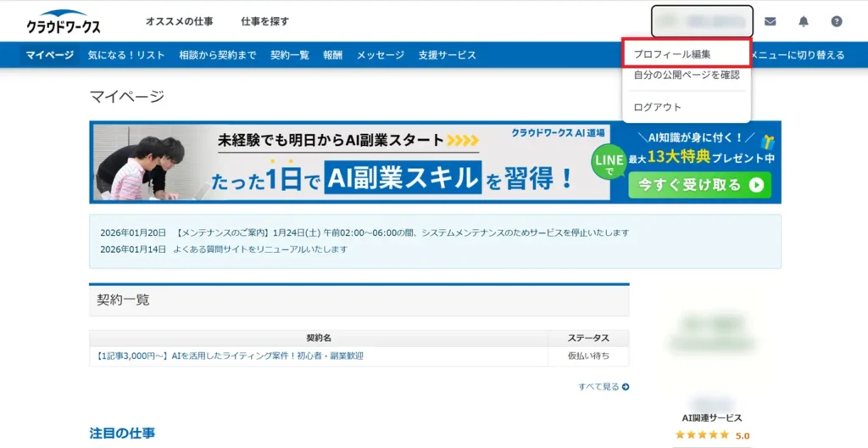Click the 今すぐ受け取る banner button
The image size is (868, 448).
pyautogui.click(x=699, y=185)
